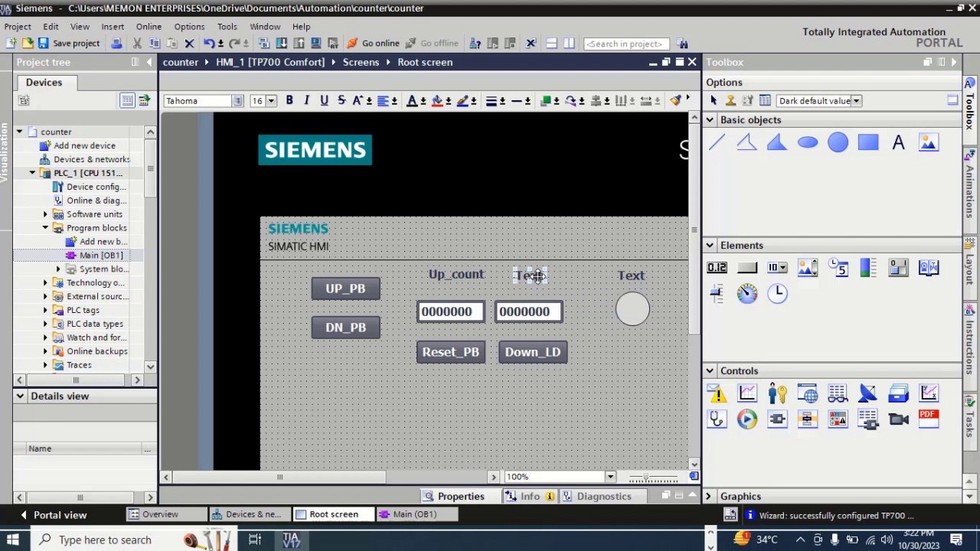Select the Clock element in toolbox

click(777, 293)
